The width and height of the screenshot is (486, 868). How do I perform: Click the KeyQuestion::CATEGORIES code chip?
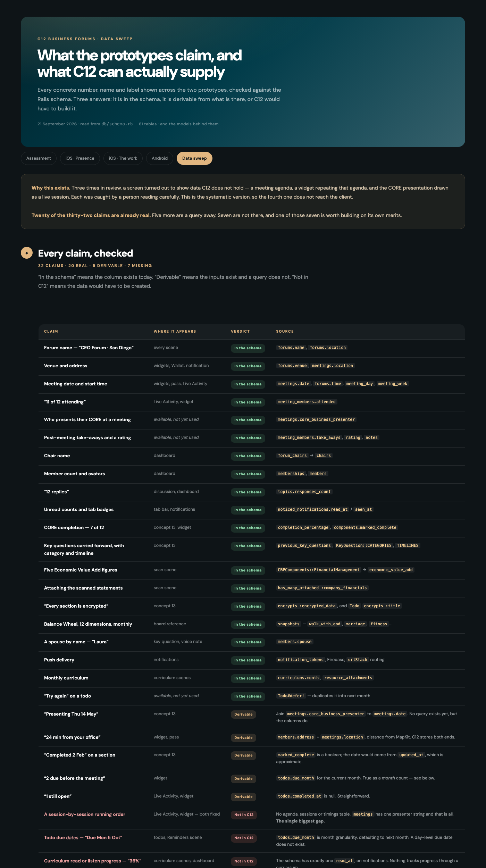tap(363, 545)
